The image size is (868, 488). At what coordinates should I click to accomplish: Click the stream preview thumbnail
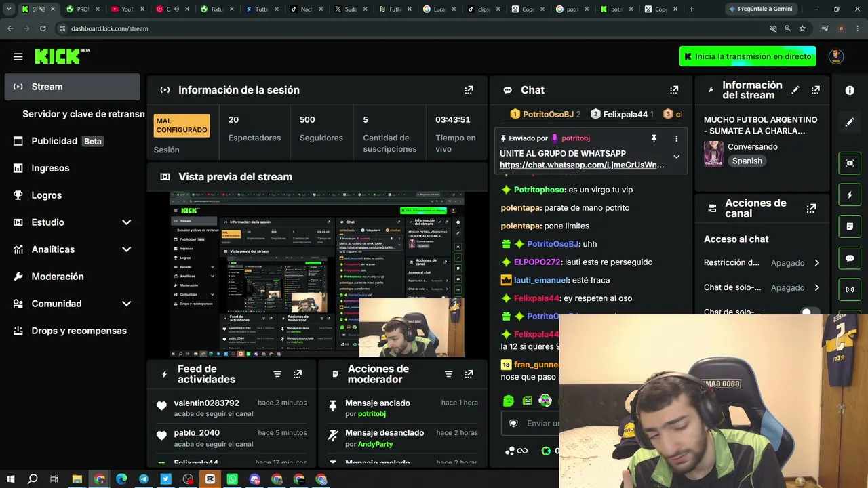[x=317, y=274]
